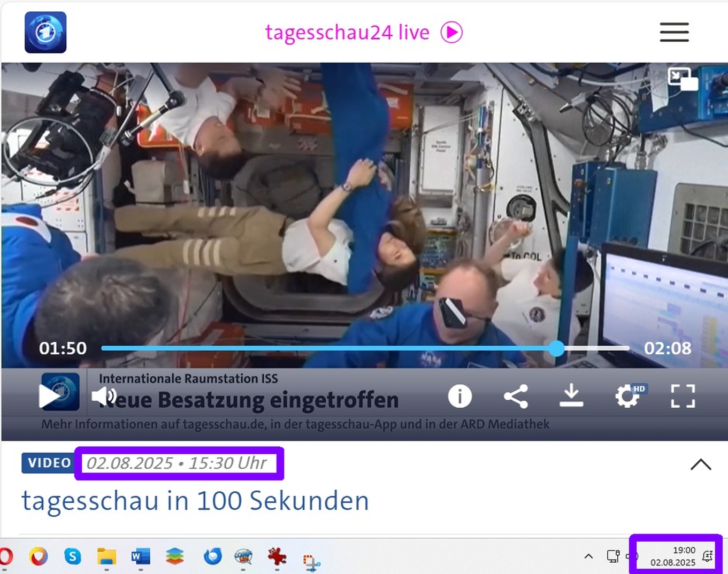The width and height of the screenshot is (728, 574).
Task: Open Thunderbird from the taskbar
Action: (212, 557)
